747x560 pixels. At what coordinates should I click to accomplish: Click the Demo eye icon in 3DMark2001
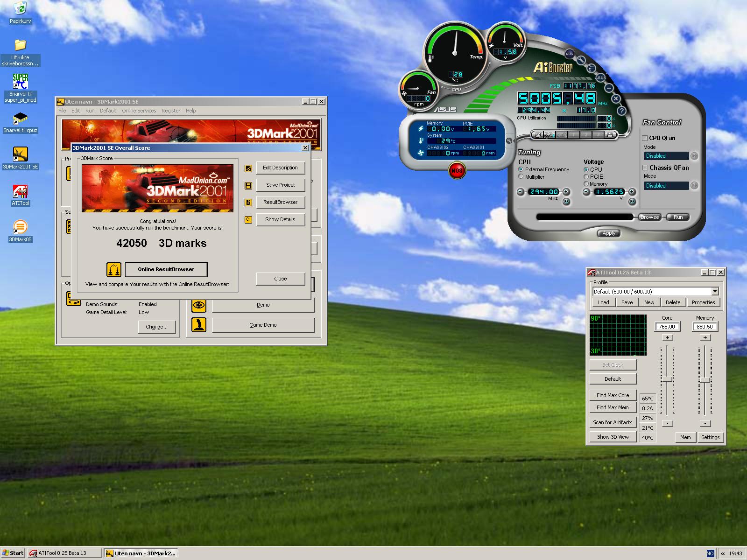coord(199,305)
